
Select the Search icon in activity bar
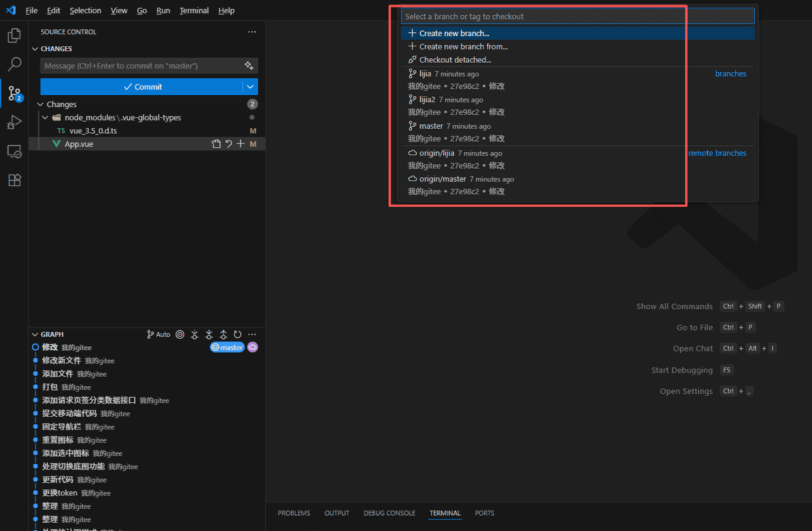point(14,63)
